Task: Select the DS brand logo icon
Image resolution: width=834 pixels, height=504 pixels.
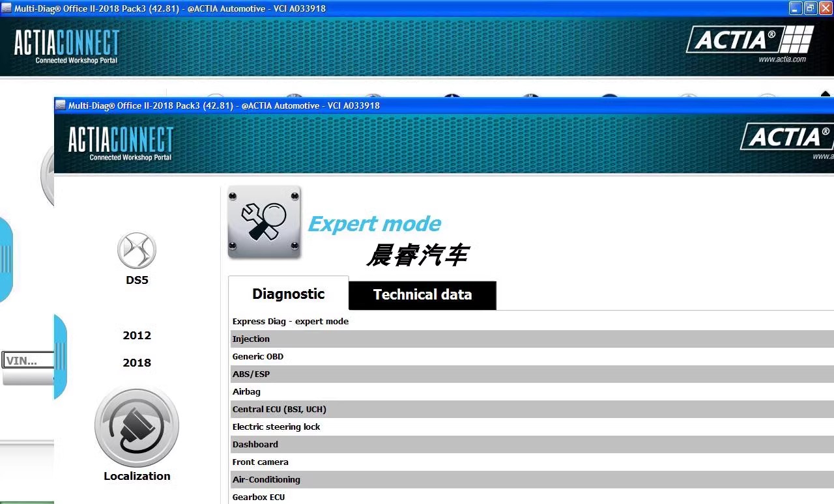Action: pyautogui.click(x=137, y=251)
